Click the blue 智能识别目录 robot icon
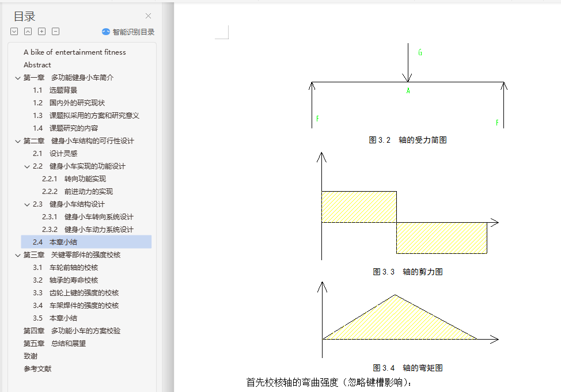The width and height of the screenshot is (561, 392). point(106,32)
